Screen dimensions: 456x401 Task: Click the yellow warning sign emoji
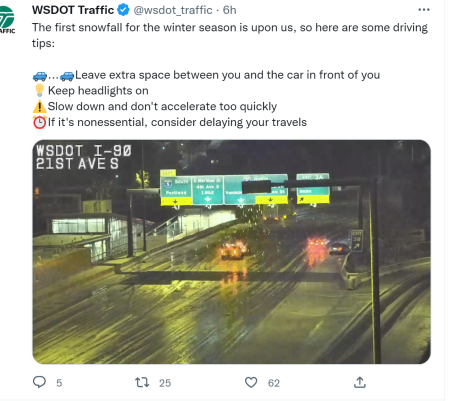click(39, 106)
